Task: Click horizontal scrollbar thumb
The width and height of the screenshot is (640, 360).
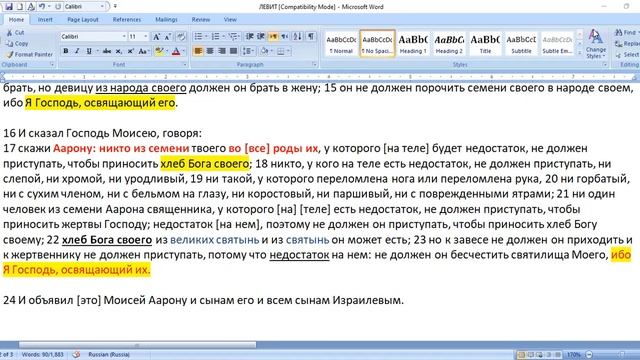Action: [x=137, y=345]
